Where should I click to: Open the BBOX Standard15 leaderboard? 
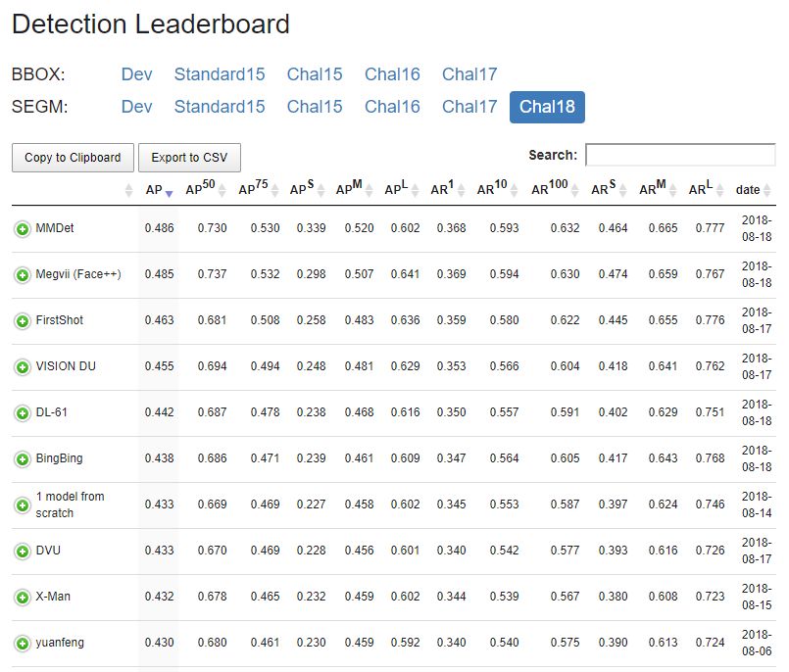tap(220, 74)
